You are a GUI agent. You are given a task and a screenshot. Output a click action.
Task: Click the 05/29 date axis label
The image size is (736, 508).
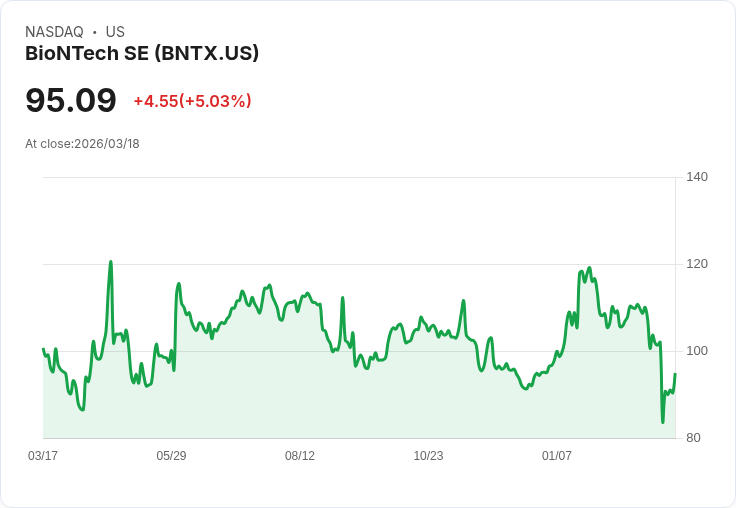point(171,455)
